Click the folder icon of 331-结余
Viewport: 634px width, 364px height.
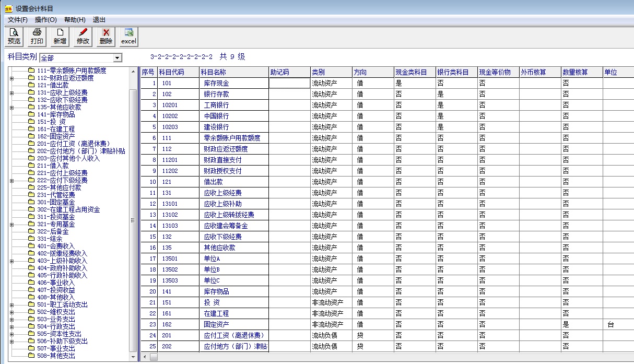point(31,239)
